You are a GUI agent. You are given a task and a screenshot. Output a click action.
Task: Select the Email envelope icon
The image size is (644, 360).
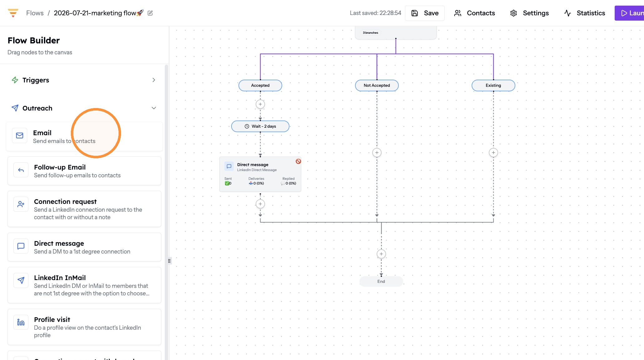(20, 136)
